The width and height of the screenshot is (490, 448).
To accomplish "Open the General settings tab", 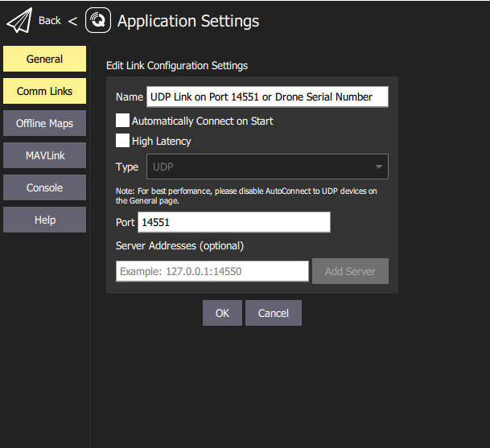I will tap(45, 59).
